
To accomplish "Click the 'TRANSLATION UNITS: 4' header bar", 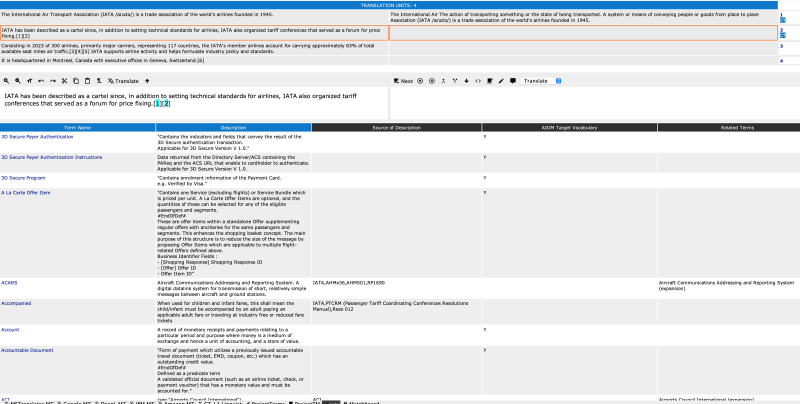I will coord(389,5).
